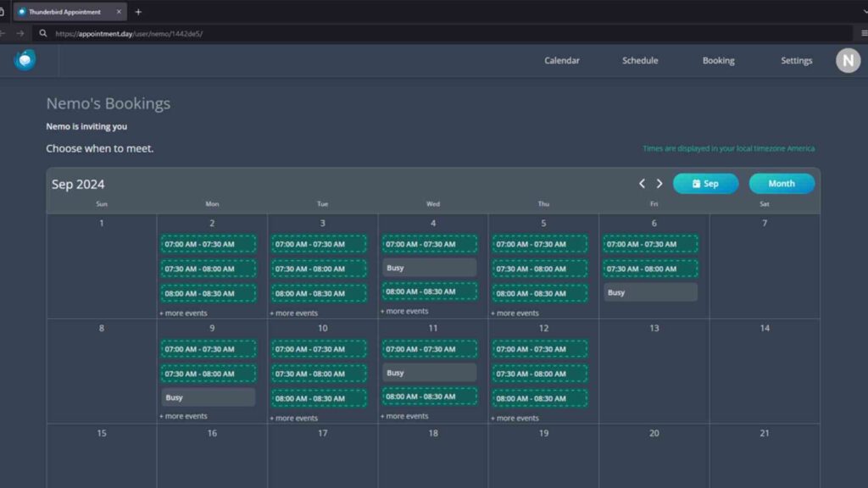Show more events on Tuesday 10
The height and width of the screenshot is (488, 868).
tap(294, 419)
